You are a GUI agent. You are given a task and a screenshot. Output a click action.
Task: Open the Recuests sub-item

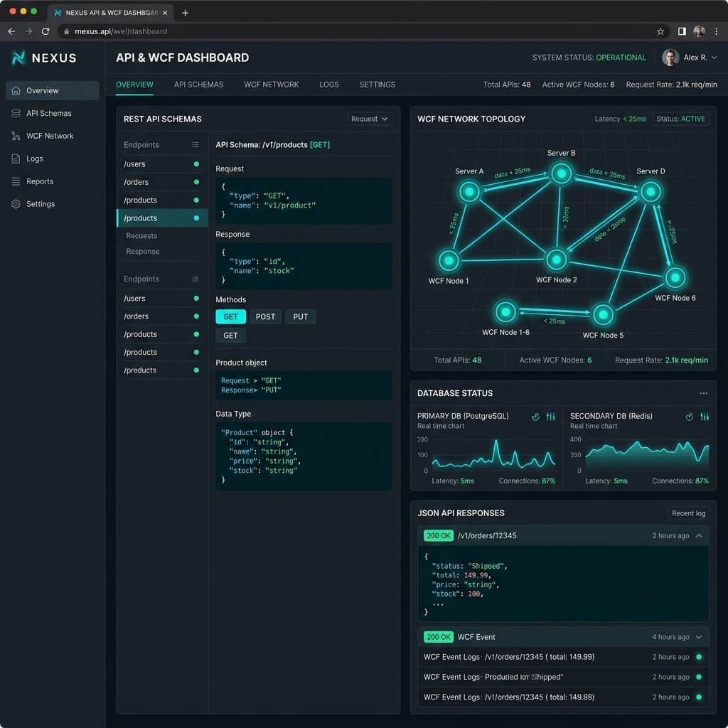(141, 236)
